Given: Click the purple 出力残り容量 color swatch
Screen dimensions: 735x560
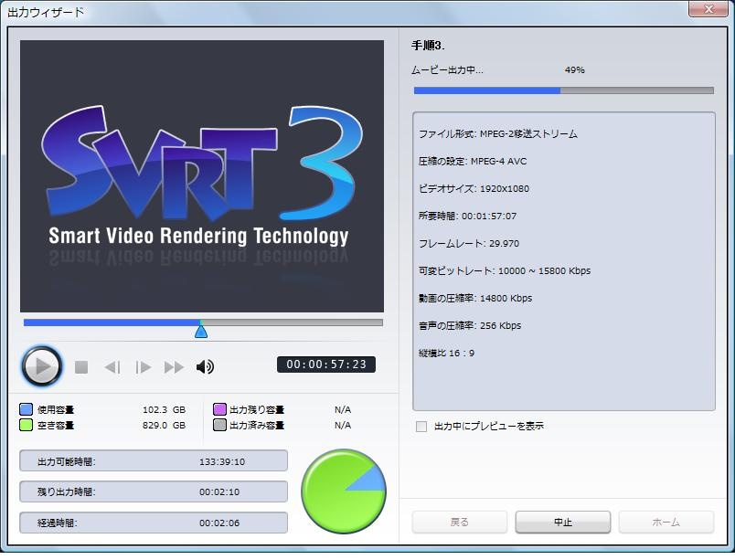Looking at the screenshot, I should click(x=219, y=409).
